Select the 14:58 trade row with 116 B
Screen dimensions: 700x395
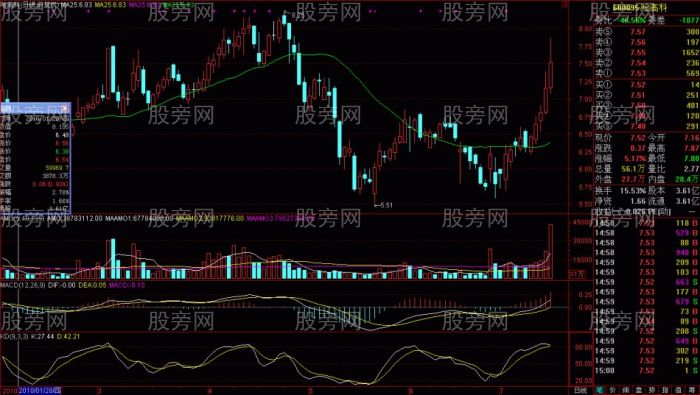click(647, 223)
